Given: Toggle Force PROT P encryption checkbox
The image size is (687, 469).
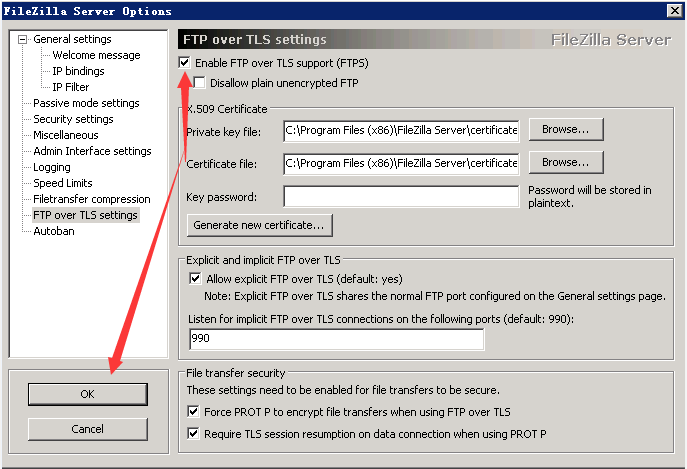Looking at the screenshot, I should 193,412.
